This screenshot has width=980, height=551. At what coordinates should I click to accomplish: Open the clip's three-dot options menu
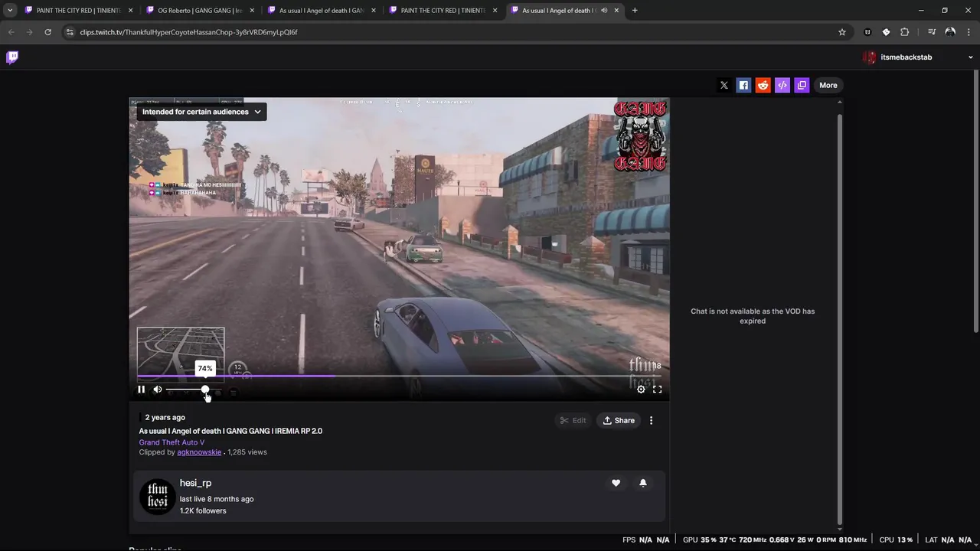652,420
